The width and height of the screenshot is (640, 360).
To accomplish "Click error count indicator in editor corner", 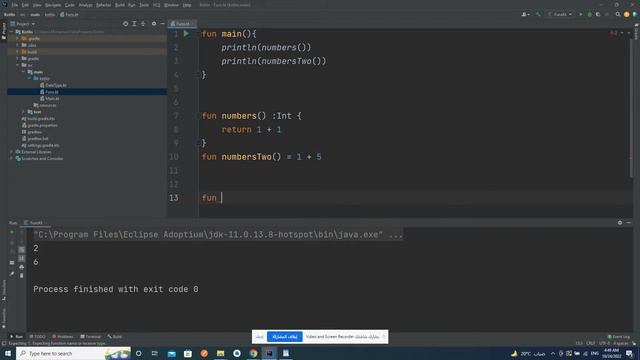I will pos(614,33).
